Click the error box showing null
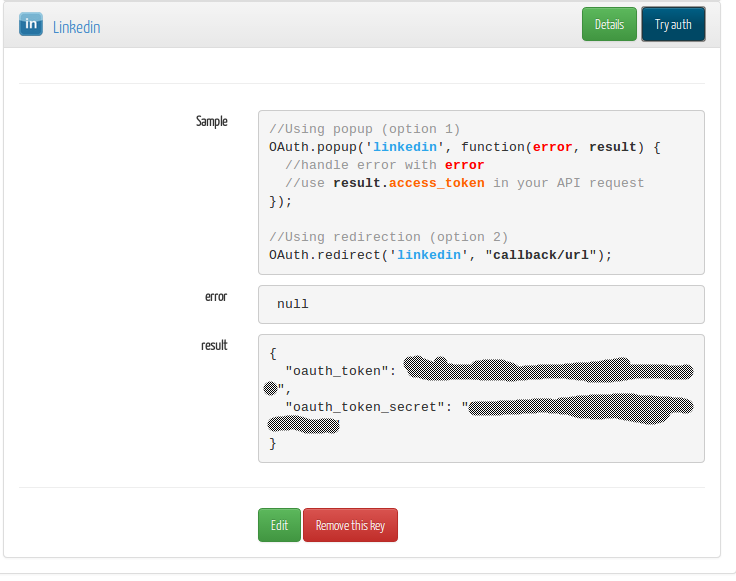This screenshot has width=736, height=581. 481,305
